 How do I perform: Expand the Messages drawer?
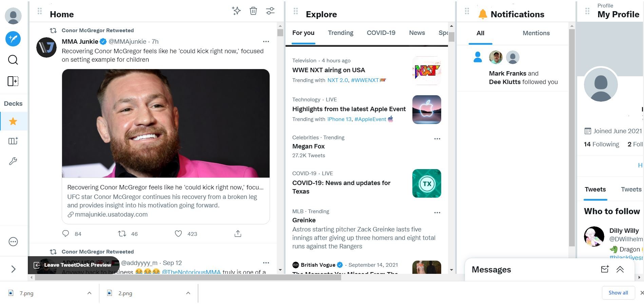coord(620,269)
